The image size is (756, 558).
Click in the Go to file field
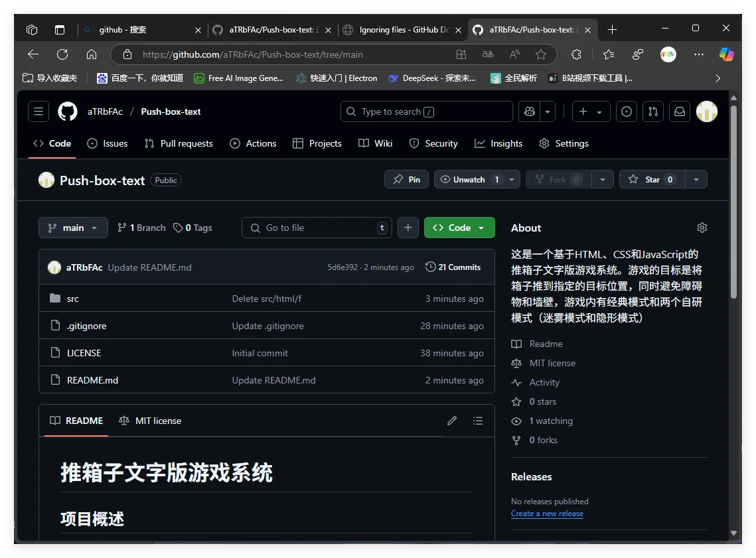312,228
